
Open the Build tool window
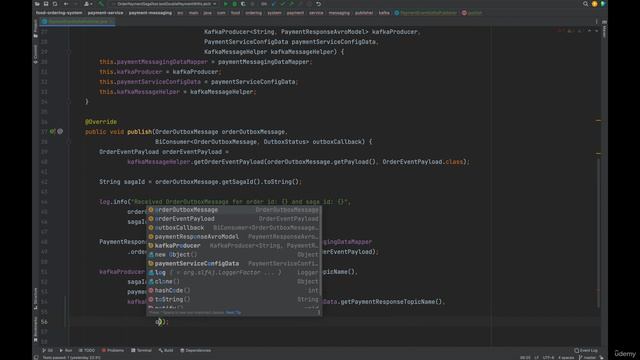[166, 350]
